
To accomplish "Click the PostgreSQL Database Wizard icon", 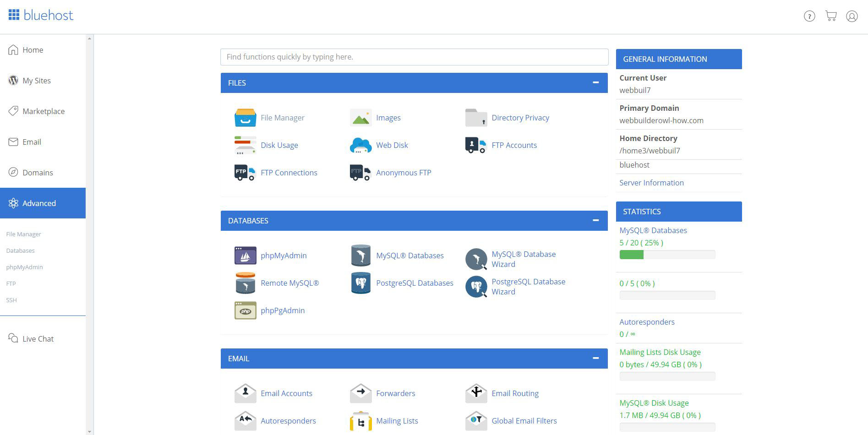I will pyautogui.click(x=476, y=287).
